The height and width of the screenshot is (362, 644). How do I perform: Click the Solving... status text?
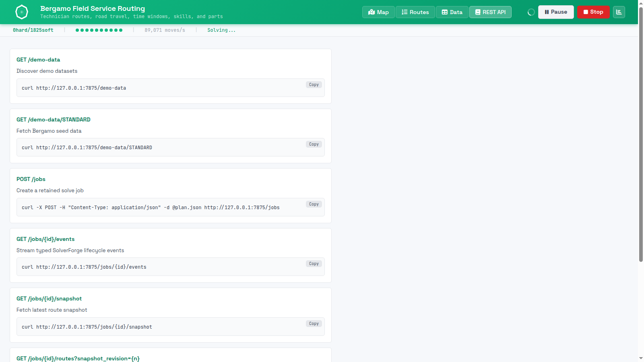click(x=221, y=30)
